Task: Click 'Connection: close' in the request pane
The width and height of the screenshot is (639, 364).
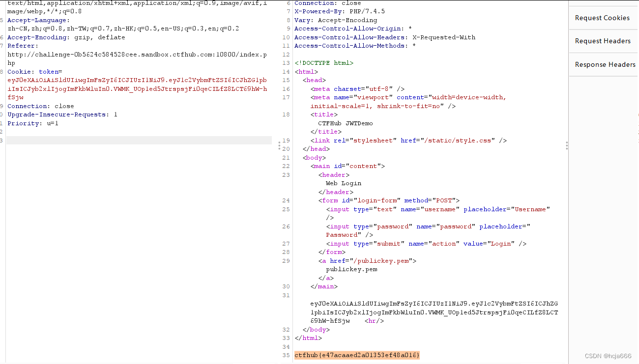Action: (41, 106)
